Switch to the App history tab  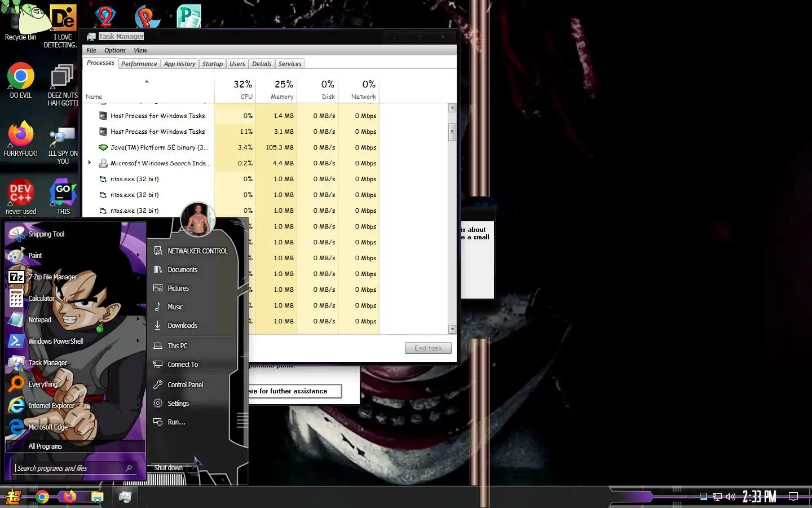point(179,64)
